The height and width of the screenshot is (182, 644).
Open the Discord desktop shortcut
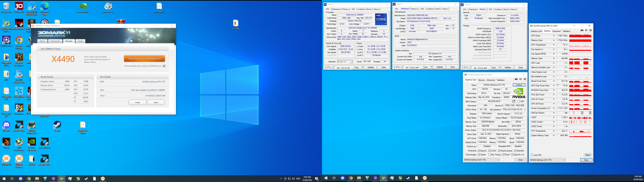coord(6,126)
